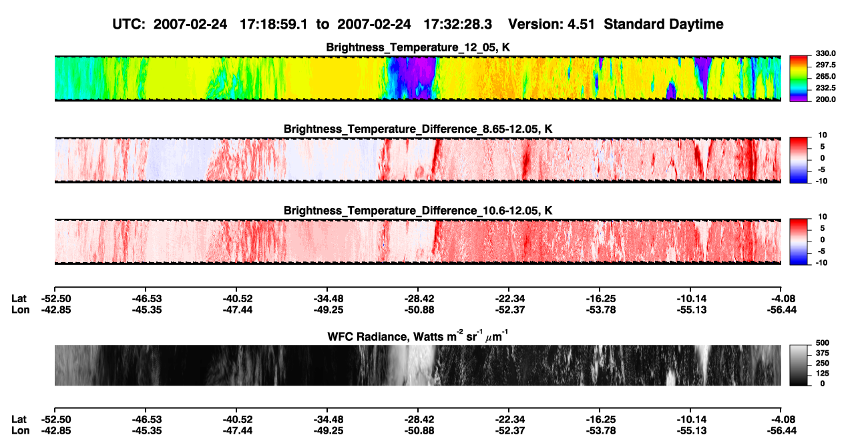868x445 pixels.
Task: Select end time 17:32:28.3 in header
Action: pos(457,25)
